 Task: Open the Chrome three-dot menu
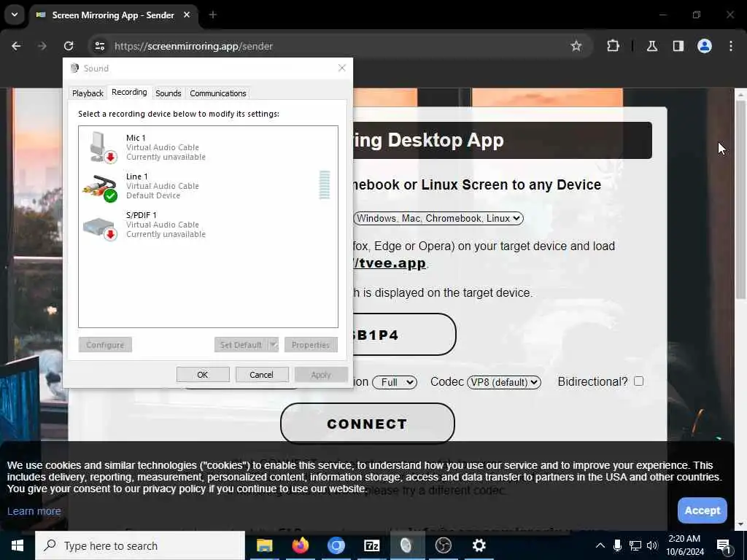[x=731, y=46]
